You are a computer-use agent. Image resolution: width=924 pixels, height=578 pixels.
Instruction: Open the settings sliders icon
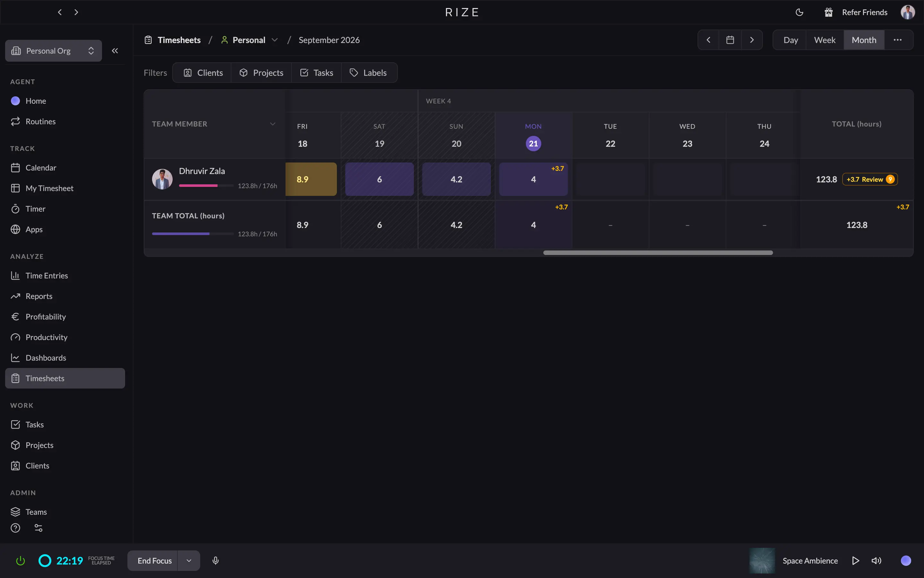click(x=38, y=528)
